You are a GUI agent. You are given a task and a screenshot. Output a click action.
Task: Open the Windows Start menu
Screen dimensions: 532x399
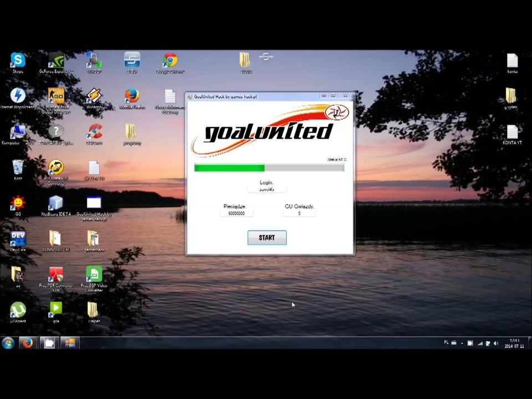[8, 343]
